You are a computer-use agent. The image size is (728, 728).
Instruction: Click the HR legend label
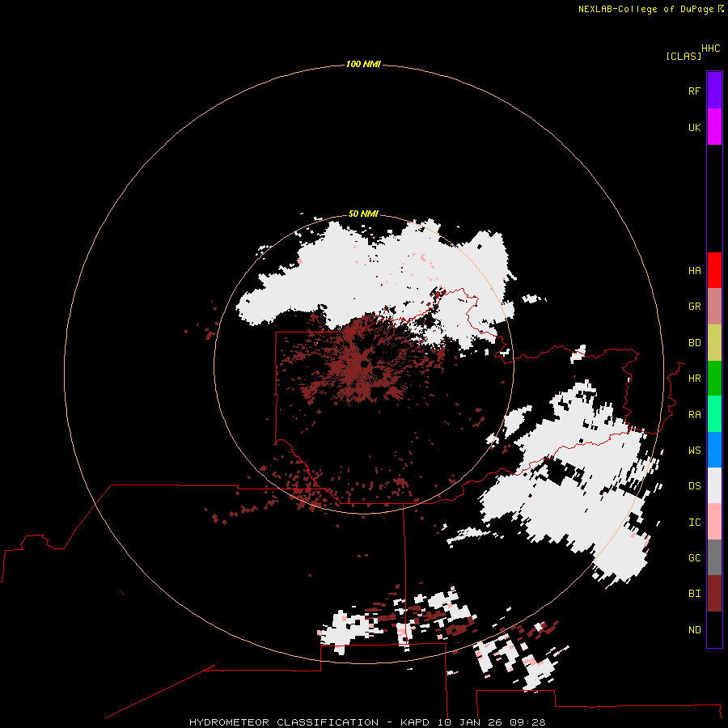[694, 379]
